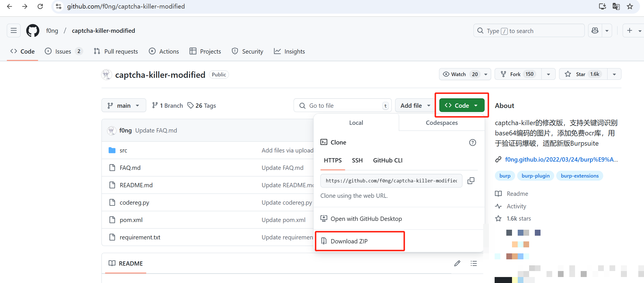Click the burp topic tag
This screenshot has width=644, height=283.
[505, 176]
